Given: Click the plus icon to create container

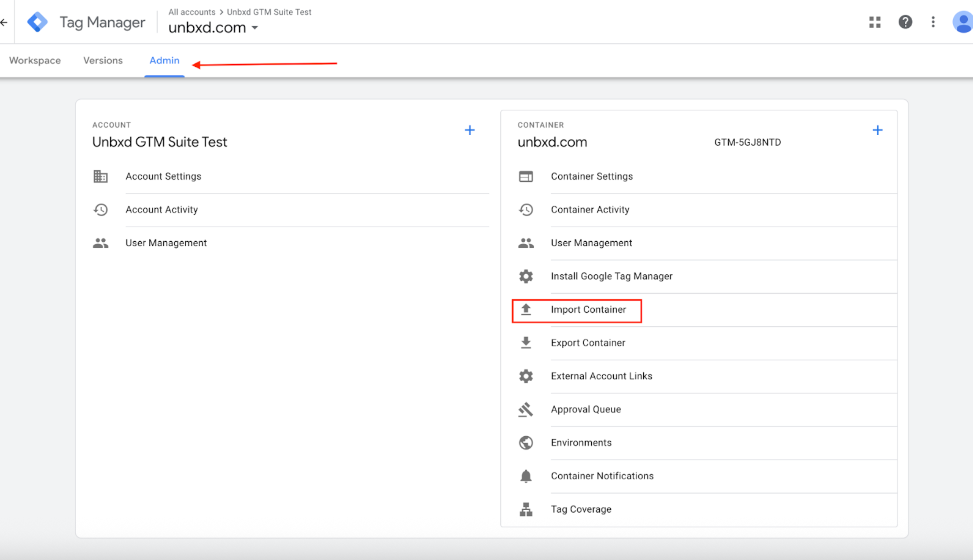Looking at the screenshot, I should click(877, 130).
